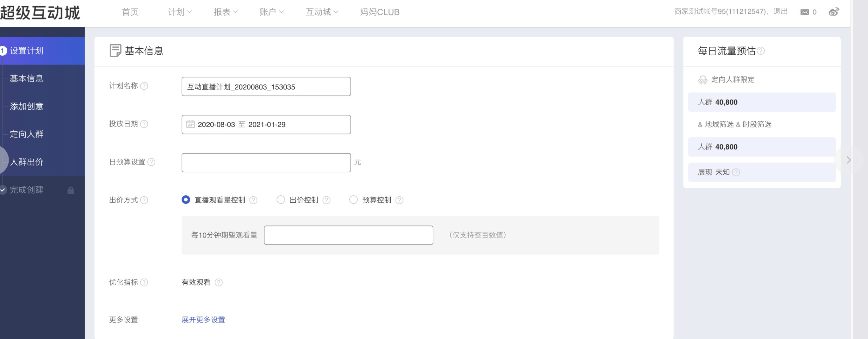Click the 每10分钟期望观看量 input field

pyautogui.click(x=348, y=235)
